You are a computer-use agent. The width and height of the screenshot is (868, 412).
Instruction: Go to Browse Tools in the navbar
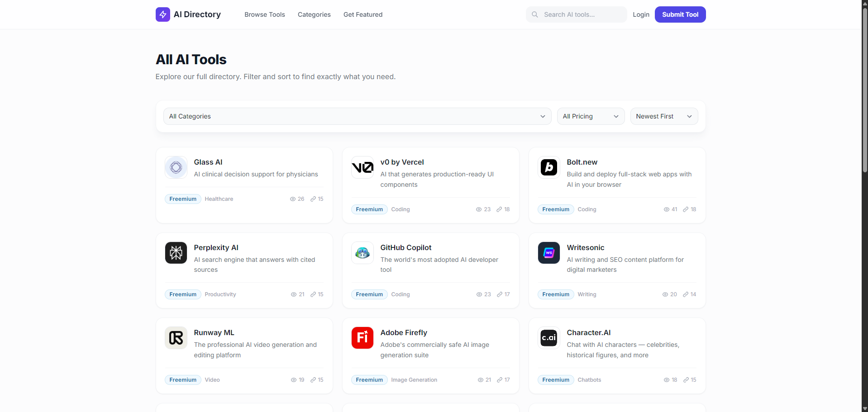coord(265,14)
